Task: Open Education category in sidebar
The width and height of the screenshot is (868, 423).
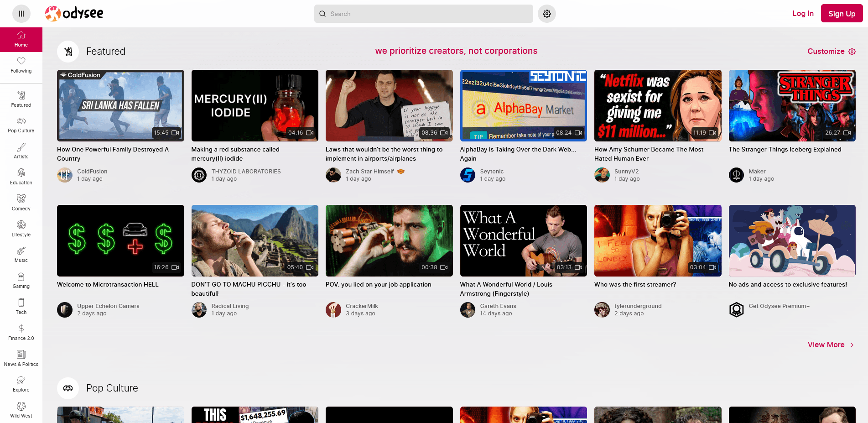Action: pos(21,177)
